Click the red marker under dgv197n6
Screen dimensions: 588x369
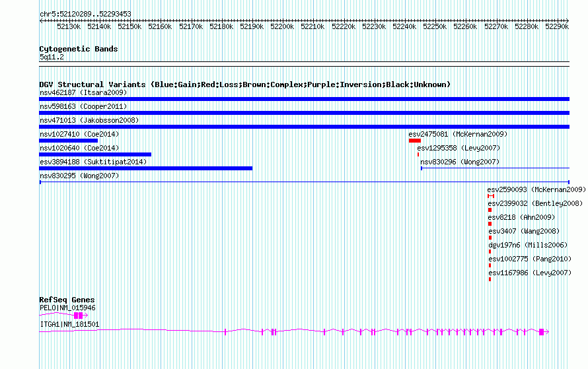pos(490,252)
